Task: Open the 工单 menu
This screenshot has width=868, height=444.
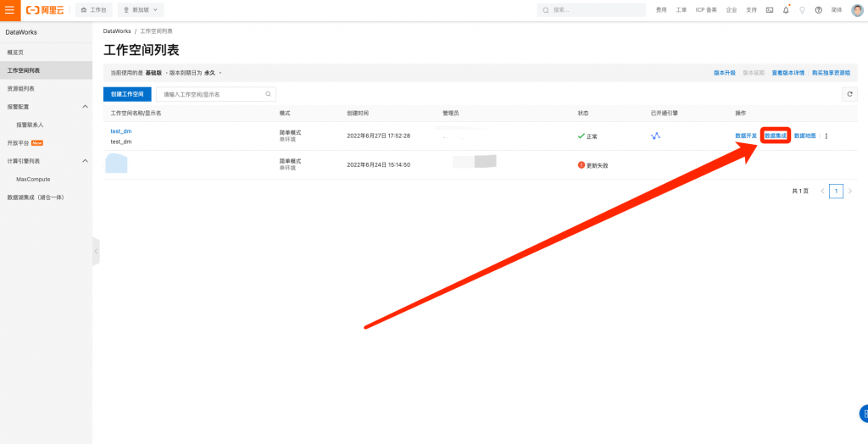Action: click(681, 10)
